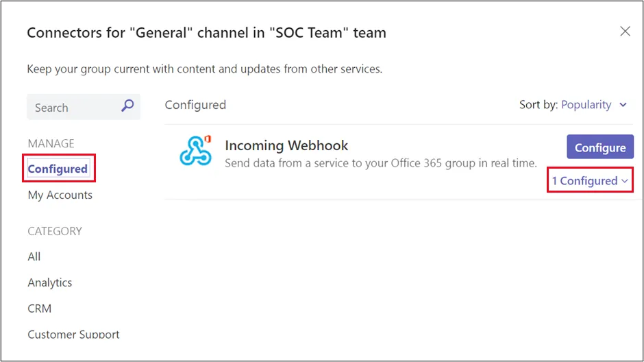The height and width of the screenshot is (362, 644).
Task: Click the Incoming Webhook connector icon
Action: tap(196, 151)
